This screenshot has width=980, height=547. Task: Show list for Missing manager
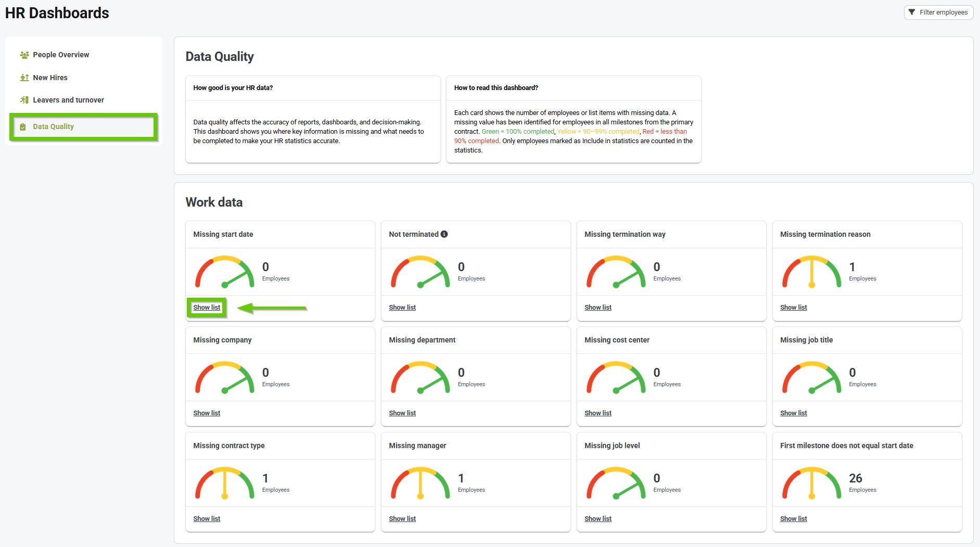point(402,519)
